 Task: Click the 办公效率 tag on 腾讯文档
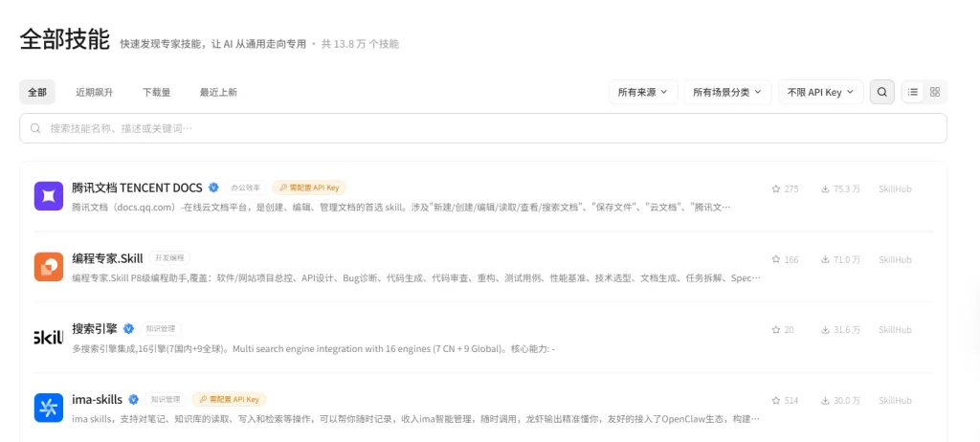pyautogui.click(x=246, y=188)
